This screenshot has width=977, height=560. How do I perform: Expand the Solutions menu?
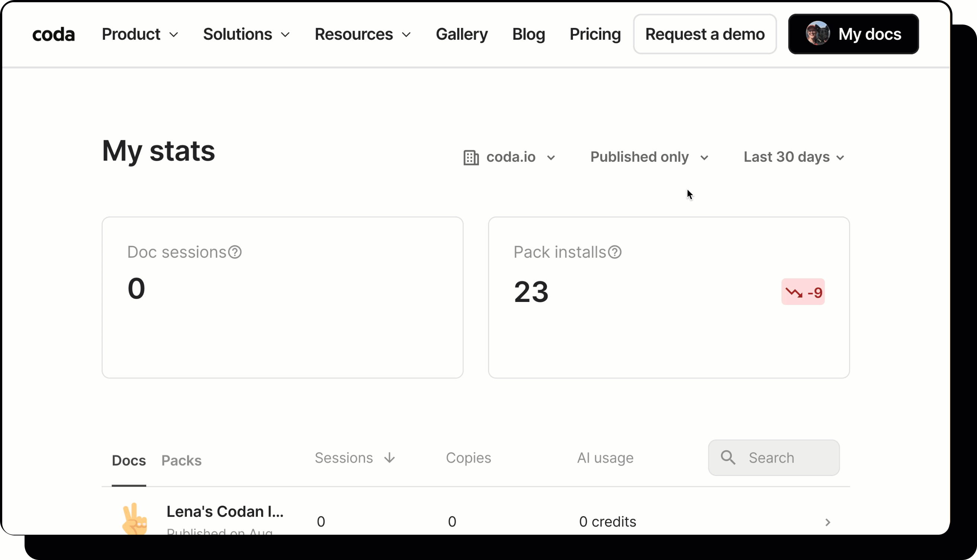[246, 35]
